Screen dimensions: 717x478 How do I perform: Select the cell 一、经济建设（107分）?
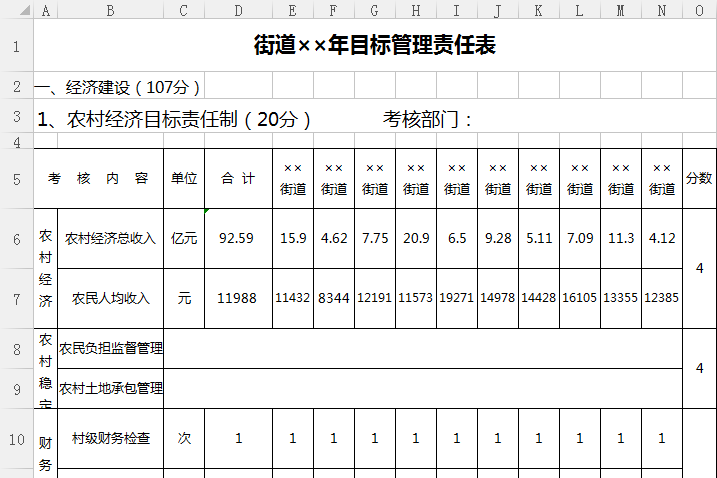click(x=119, y=87)
